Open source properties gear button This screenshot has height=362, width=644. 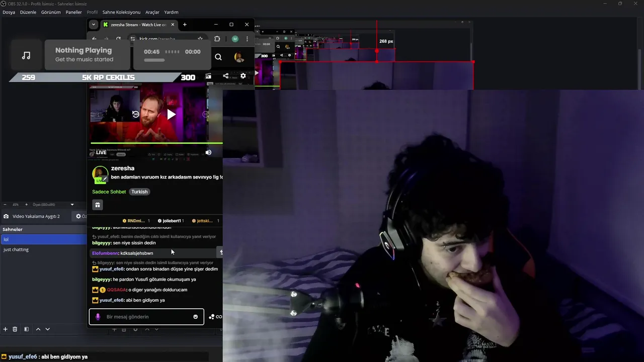(78, 216)
